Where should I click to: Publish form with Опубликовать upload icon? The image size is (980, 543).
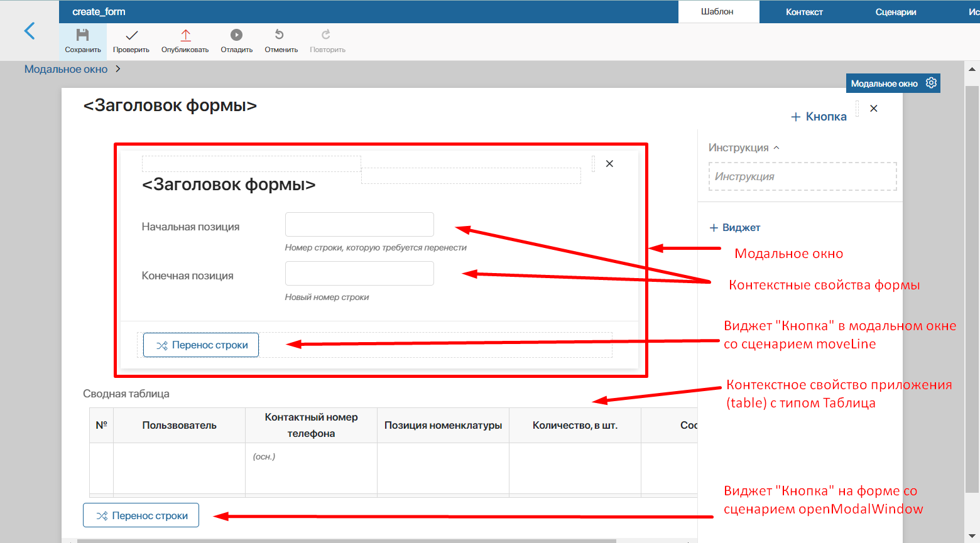coord(185,35)
